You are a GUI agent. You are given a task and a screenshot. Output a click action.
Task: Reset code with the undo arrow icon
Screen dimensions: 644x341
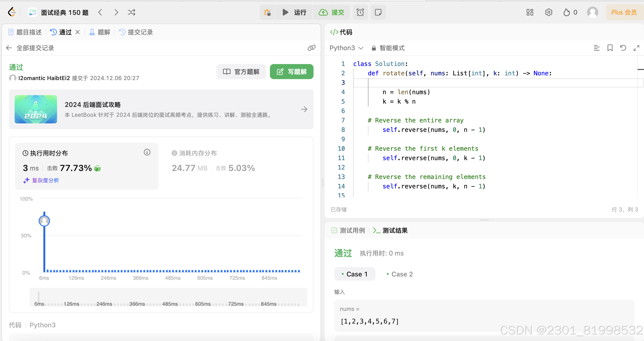point(623,48)
